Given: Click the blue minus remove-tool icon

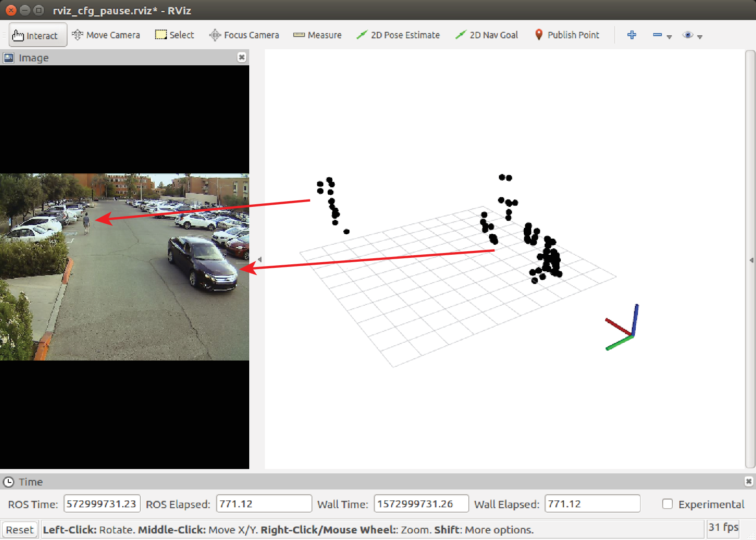Looking at the screenshot, I should pos(658,35).
